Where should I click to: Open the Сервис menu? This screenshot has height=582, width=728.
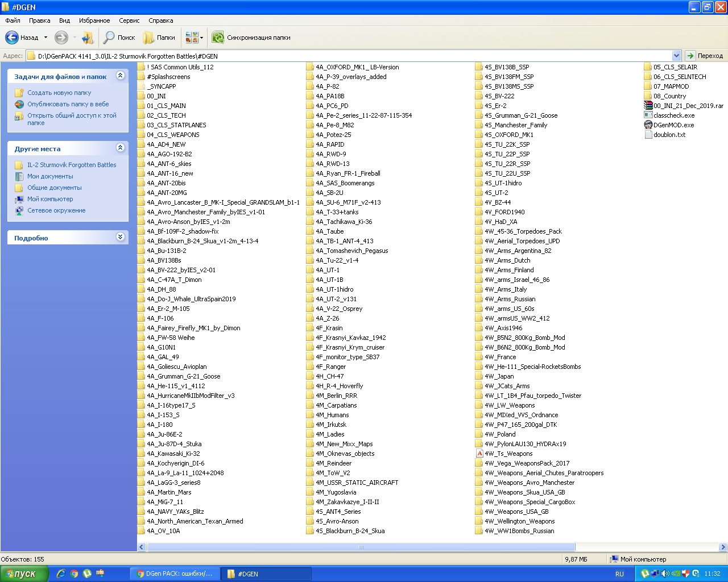coord(129,20)
